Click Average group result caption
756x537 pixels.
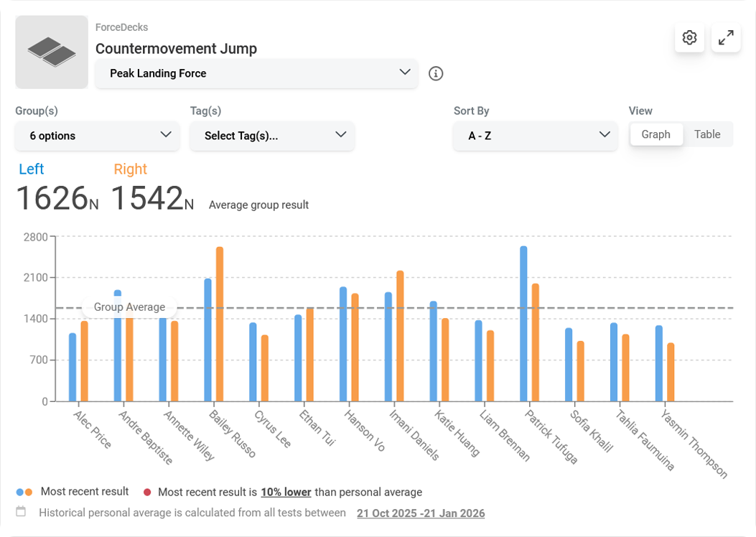(x=258, y=205)
